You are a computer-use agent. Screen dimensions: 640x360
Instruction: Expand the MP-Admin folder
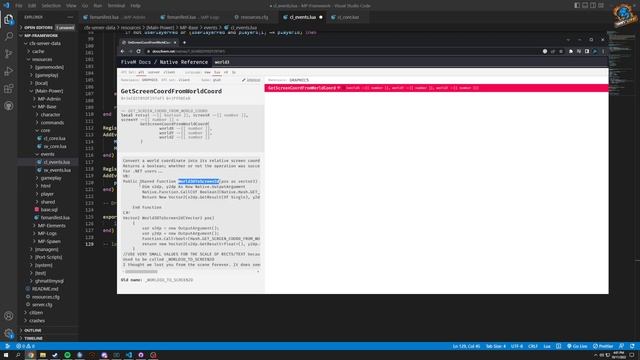(x=48, y=99)
